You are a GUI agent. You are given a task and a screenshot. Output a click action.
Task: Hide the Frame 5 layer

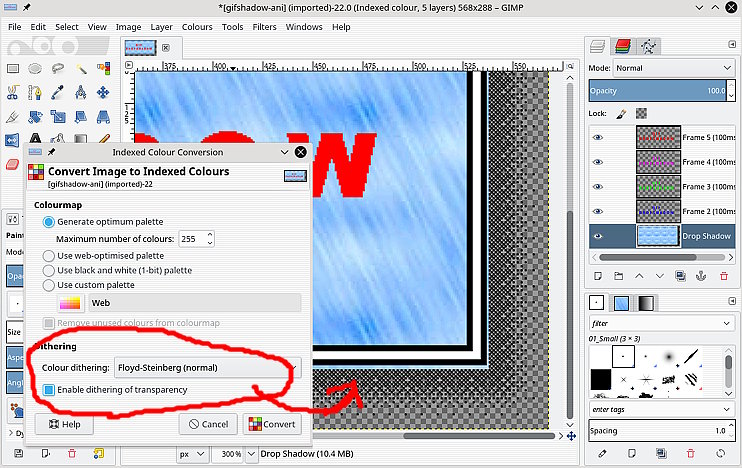point(598,137)
